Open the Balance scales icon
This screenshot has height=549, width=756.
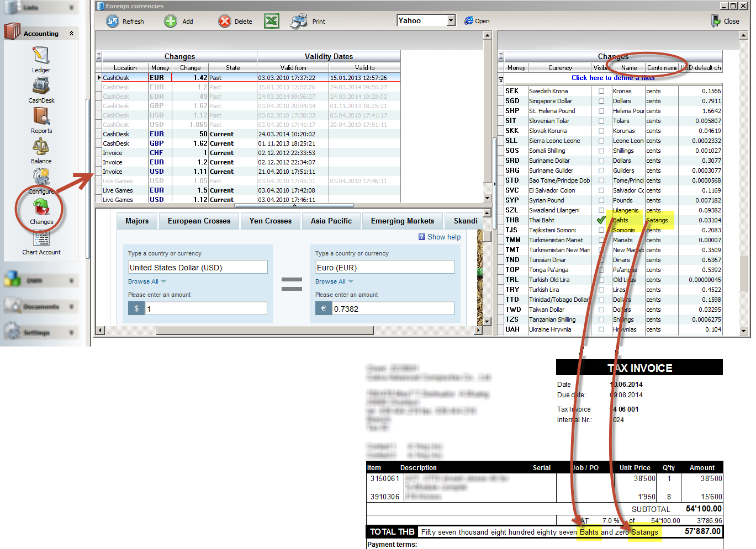tap(41, 147)
